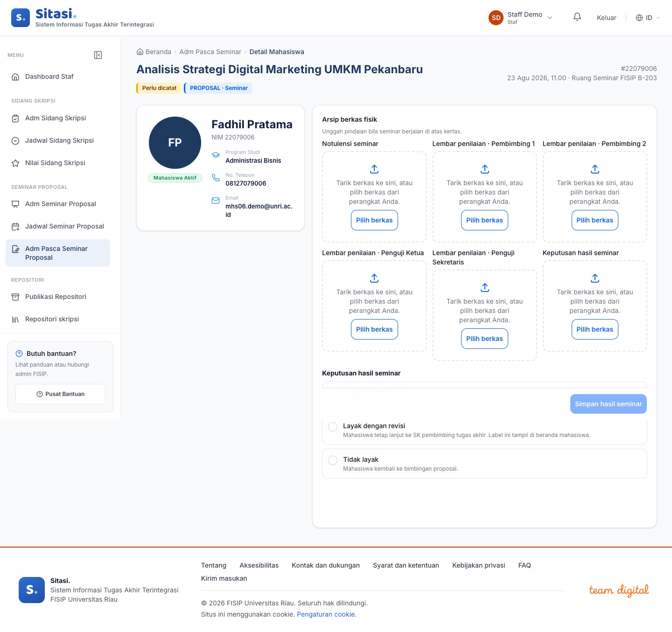Click the Kebijakan privasi footer link
The width and height of the screenshot is (672, 632).
point(479,565)
